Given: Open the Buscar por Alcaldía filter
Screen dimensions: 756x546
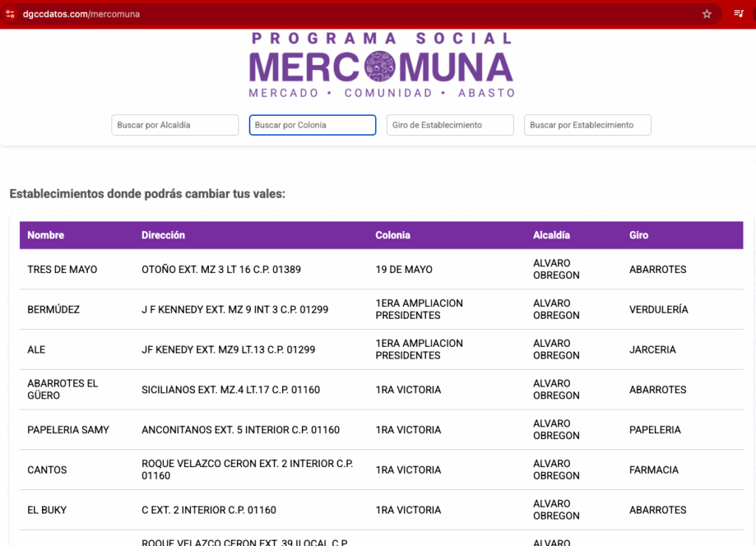Looking at the screenshot, I should tap(174, 125).
